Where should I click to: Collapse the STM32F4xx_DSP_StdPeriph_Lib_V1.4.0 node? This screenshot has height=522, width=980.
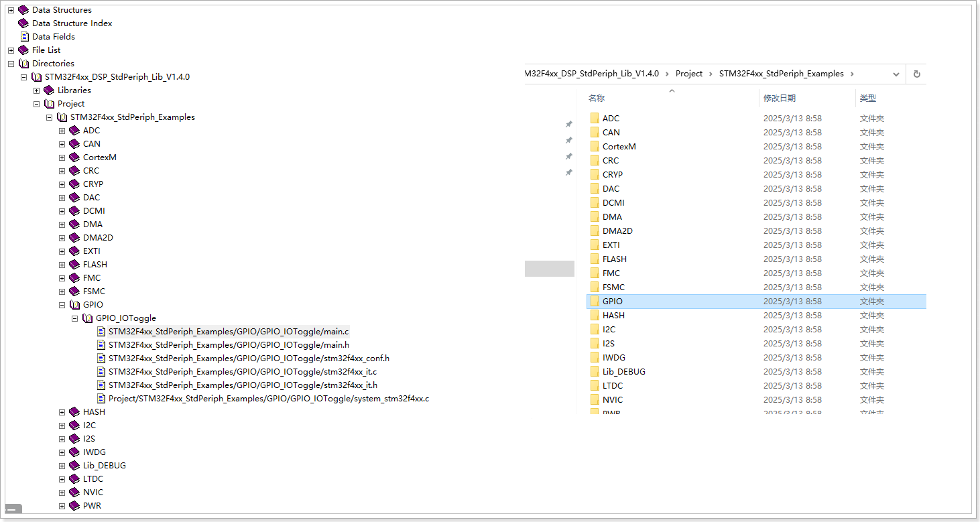pyautogui.click(x=23, y=77)
